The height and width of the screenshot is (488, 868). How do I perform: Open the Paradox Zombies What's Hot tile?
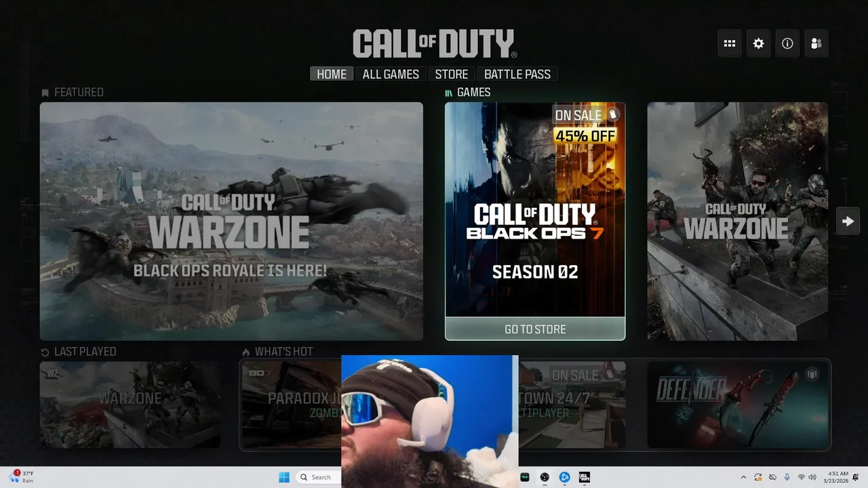point(292,405)
